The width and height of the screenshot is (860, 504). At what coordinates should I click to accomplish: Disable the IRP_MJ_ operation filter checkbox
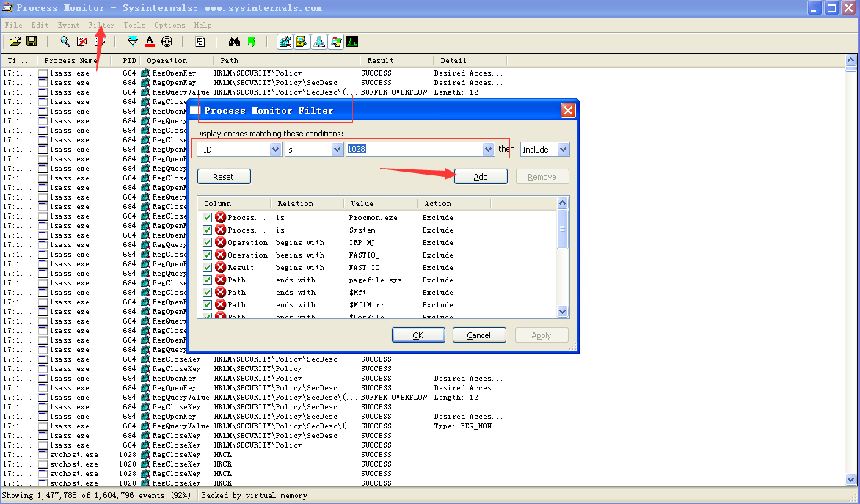coord(208,242)
